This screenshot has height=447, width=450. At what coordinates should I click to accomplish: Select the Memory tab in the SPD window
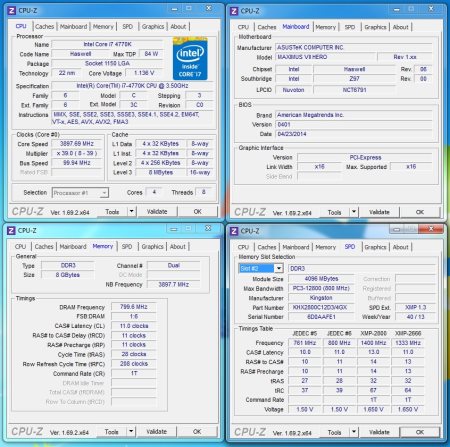coord(325,247)
